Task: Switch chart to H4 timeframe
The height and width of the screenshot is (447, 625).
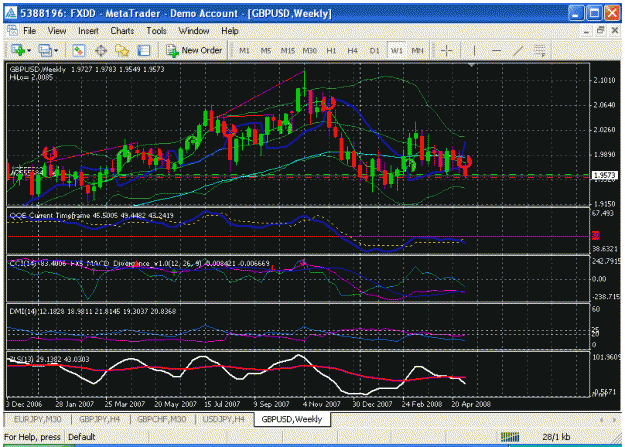Action: point(352,51)
